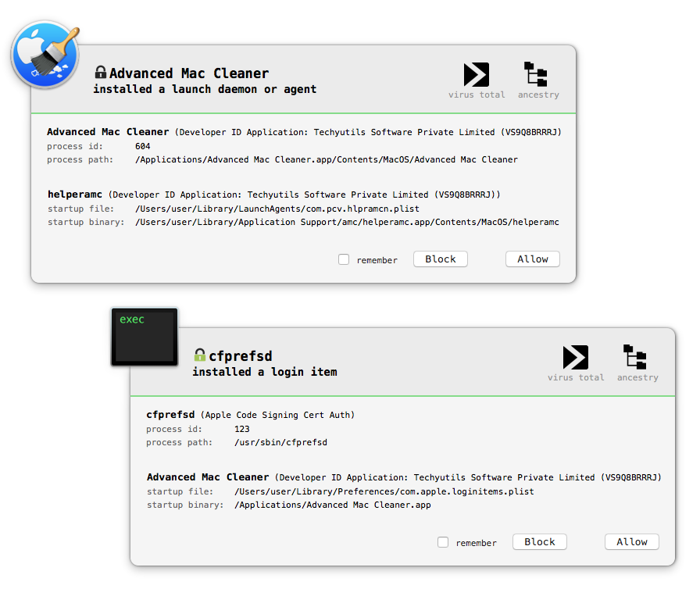The height and width of the screenshot is (589, 700).
Task: Click the 'virus total' label in Advanced Mac Cleaner alert
Action: click(477, 95)
